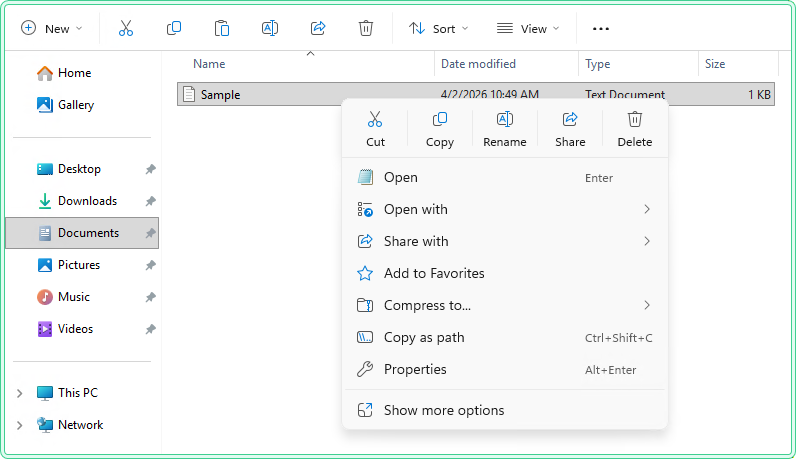Choose Open with from context menu
Viewport: 796px width, 459px height.
coord(415,209)
